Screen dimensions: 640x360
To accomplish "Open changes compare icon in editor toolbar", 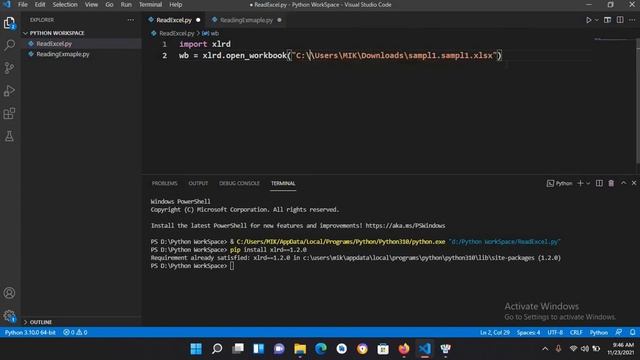I will click(607, 20).
